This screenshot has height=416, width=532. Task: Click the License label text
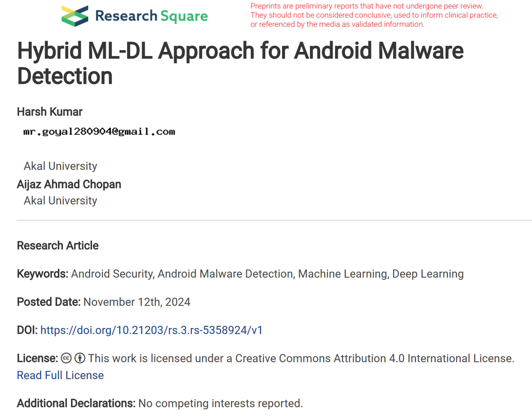(x=38, y=358)
